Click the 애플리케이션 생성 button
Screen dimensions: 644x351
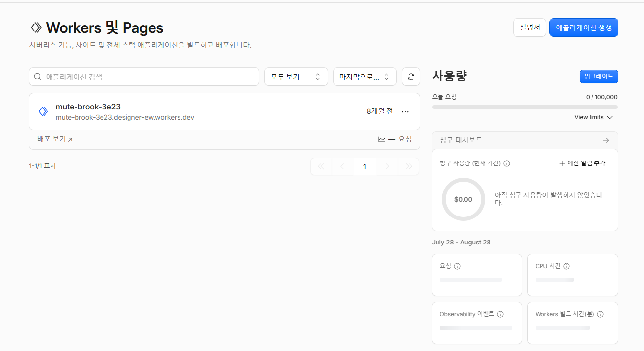584,27
